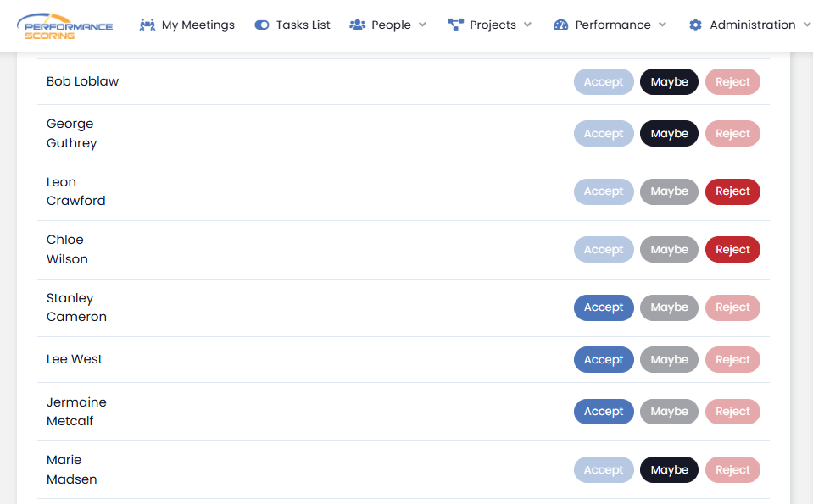Open the Tasks List menu item
813x504 pixels.
(x=303, y=25)
